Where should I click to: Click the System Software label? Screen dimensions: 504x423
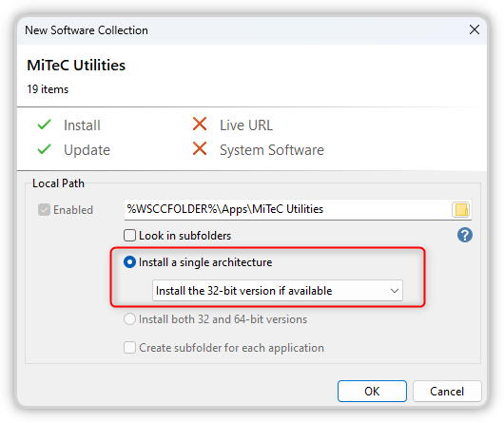272,150
